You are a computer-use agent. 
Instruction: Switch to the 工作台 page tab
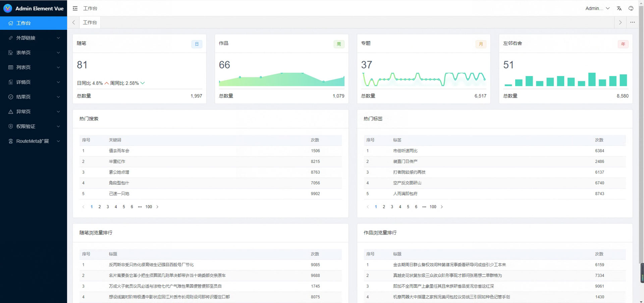coord(90,22)
